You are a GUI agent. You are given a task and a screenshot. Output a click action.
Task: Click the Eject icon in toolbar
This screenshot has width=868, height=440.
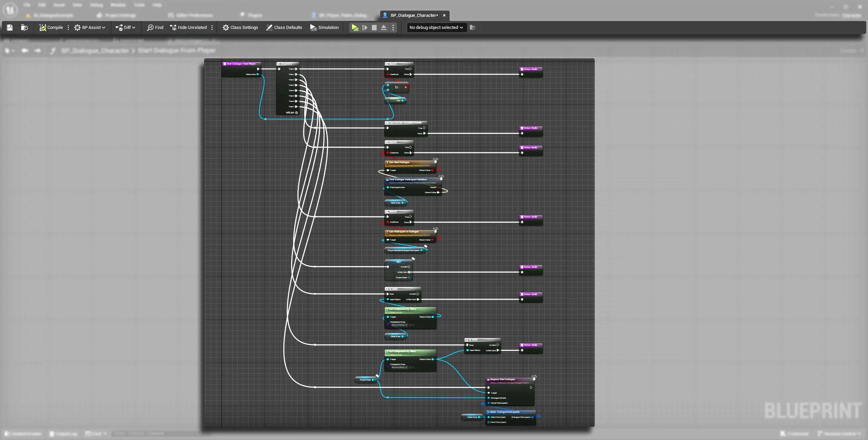(x=383, y=28)
